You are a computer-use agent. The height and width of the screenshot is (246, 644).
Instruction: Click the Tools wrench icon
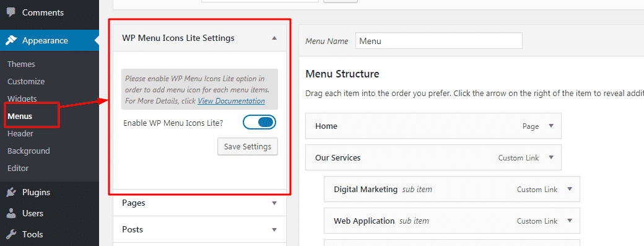point(11,234)
